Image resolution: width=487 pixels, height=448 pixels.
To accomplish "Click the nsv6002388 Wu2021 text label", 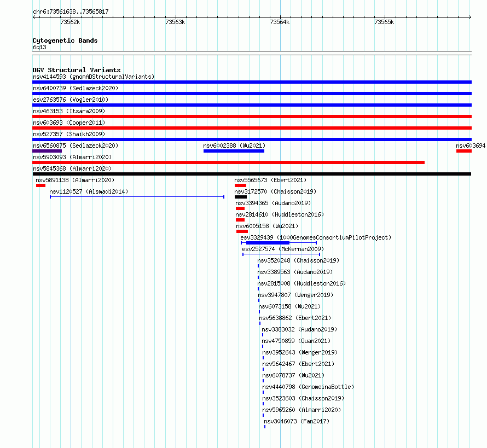I will [234, 146].
